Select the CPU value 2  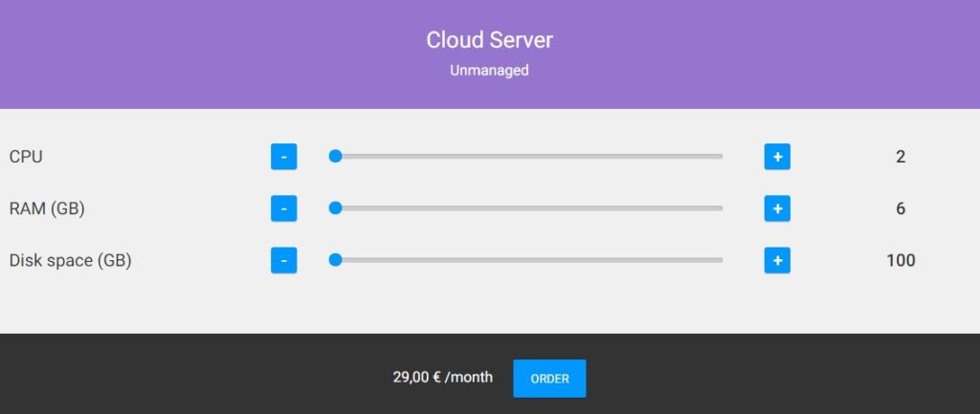(901, 157)
